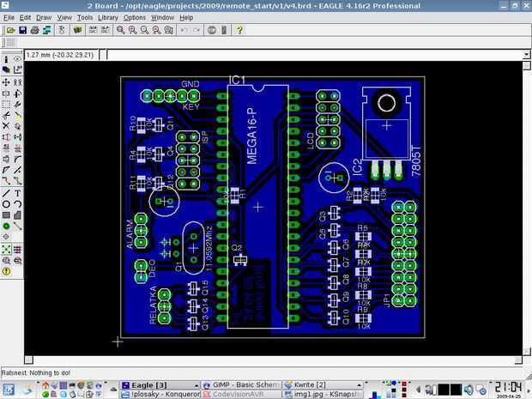
Task: Open the Window menu
Action: click(x=162, y=18)
